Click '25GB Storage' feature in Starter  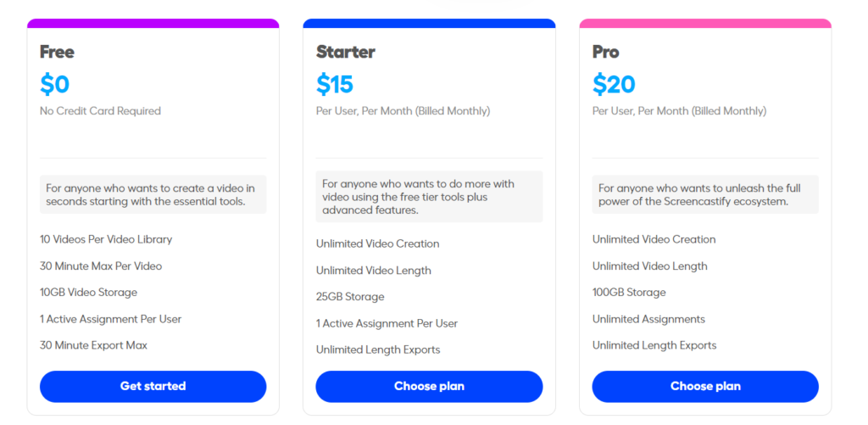[x=350, y=297]
